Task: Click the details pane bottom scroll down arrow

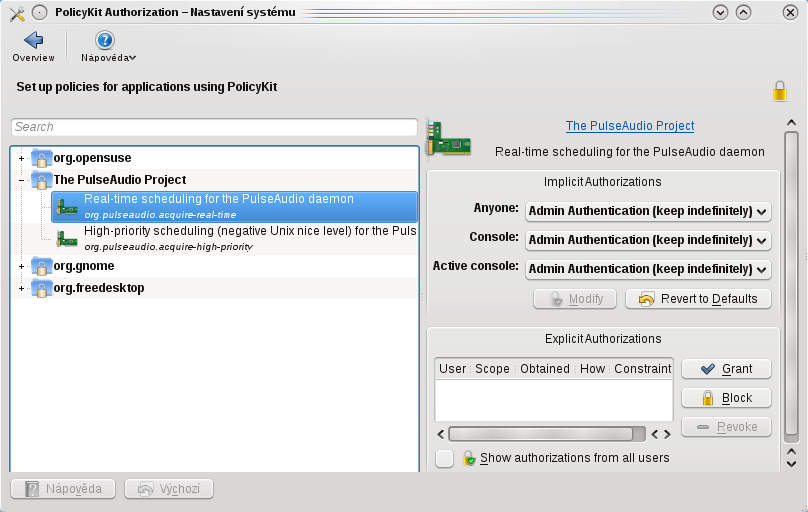Action: (792, 464)
